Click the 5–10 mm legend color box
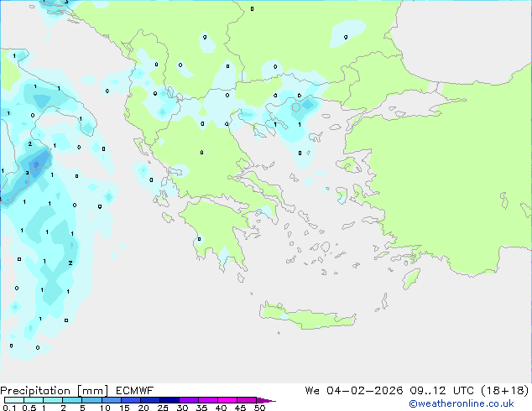Screen dimensions: 532x411 (91, 400)
